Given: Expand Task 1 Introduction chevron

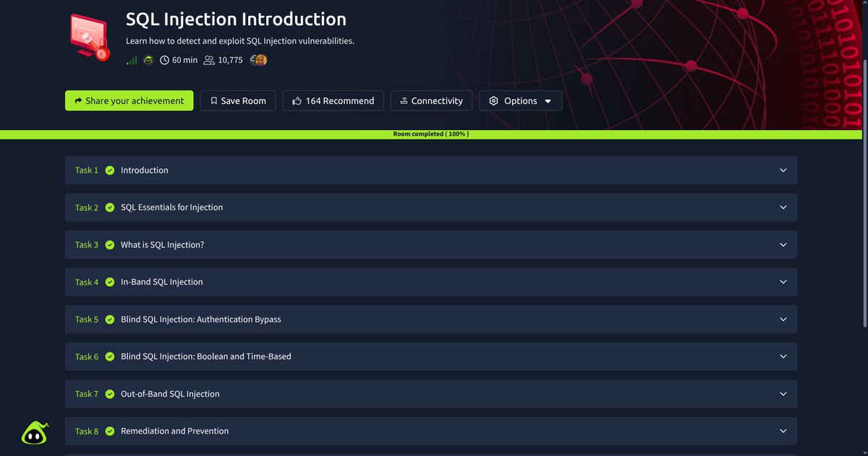Looking at the screenshot, I should [783, 171].
